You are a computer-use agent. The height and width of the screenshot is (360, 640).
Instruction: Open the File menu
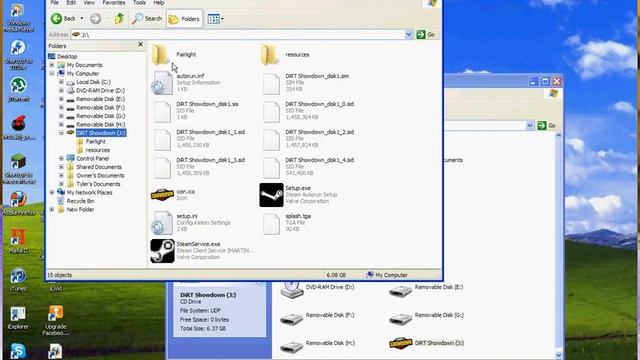pyautogui.click(x=54, y=2)
